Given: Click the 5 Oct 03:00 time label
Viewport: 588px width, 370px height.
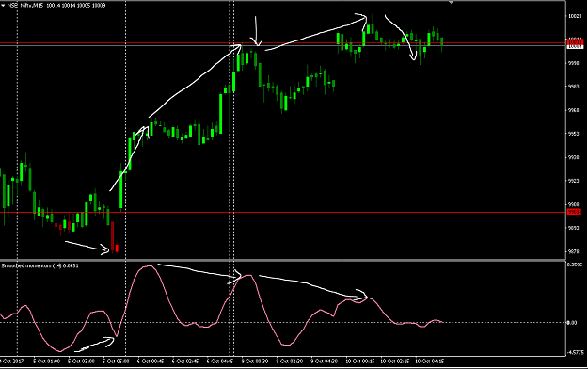Looking at the screenshot, I should pyautogui.click(x=81, y=362).
